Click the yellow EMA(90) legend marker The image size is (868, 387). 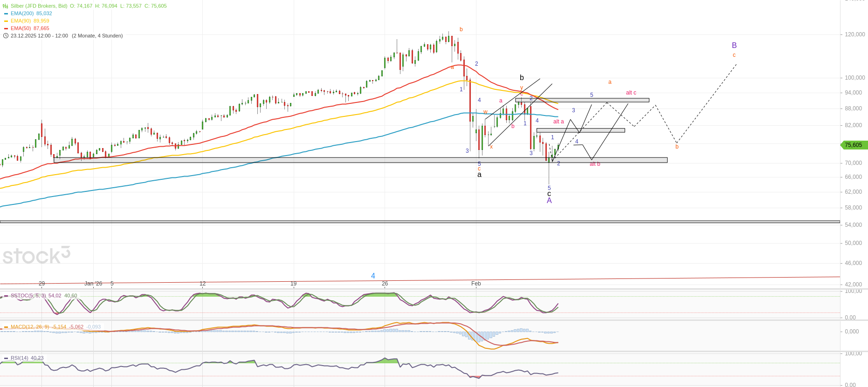tap(6, 21)
